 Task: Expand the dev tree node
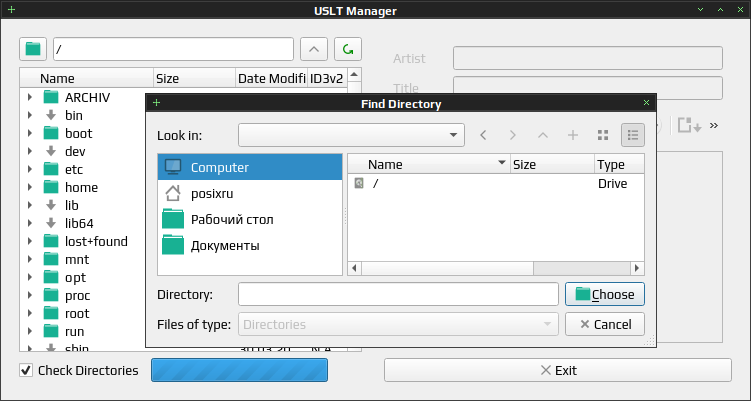(x=30, y=151)
